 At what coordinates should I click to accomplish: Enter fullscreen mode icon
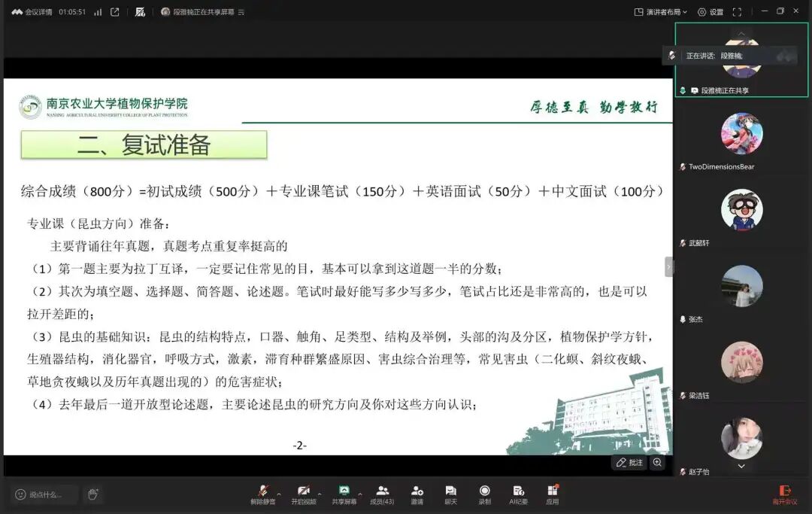pos(737,12)
